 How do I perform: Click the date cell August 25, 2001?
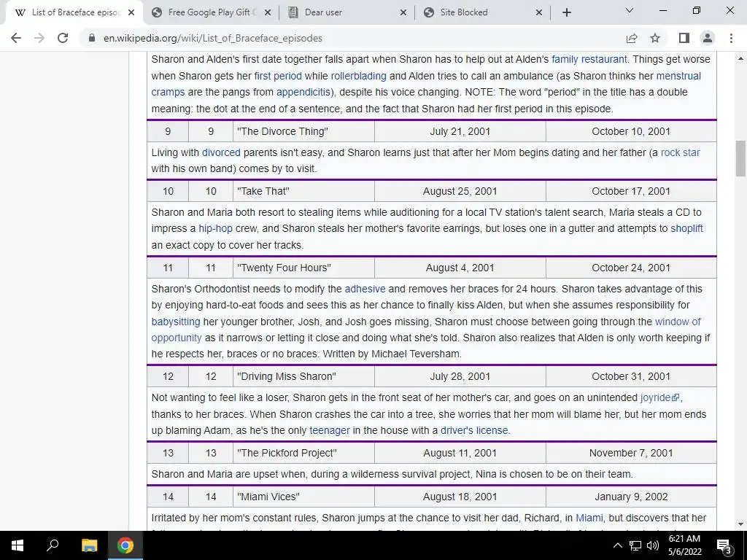460,191
